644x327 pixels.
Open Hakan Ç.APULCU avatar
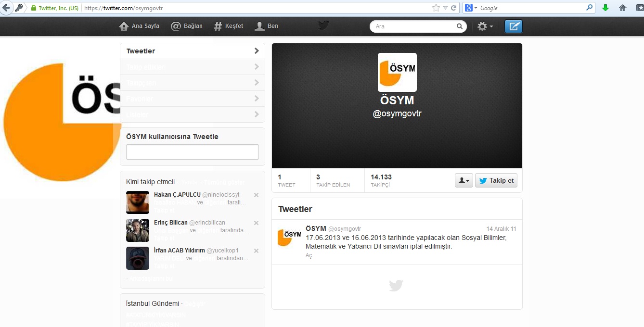pyautogui.click(x=138, y=202)
